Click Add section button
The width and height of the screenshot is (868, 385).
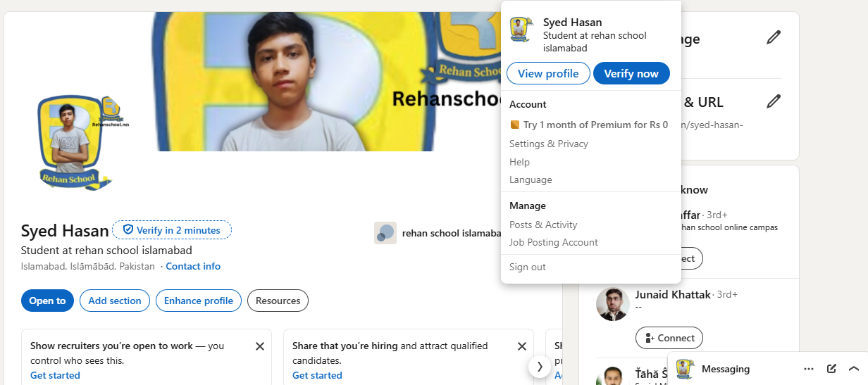(x=115, y=301)
